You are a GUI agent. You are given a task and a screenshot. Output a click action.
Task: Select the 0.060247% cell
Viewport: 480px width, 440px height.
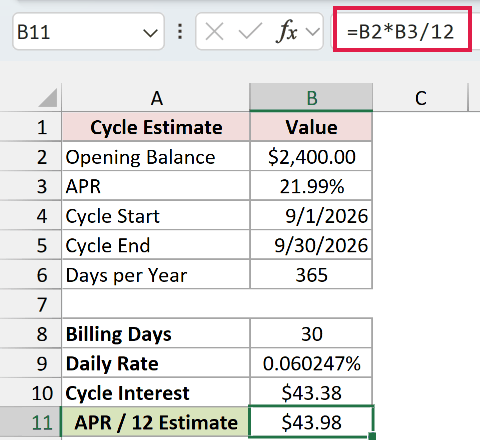click(311, 363)
